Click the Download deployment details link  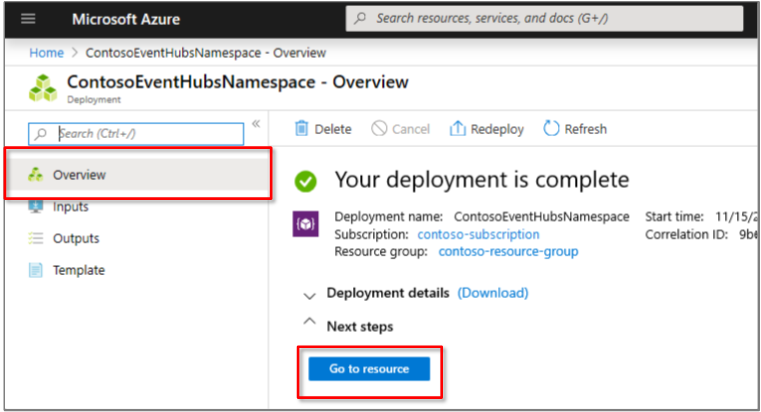(493, 293)
